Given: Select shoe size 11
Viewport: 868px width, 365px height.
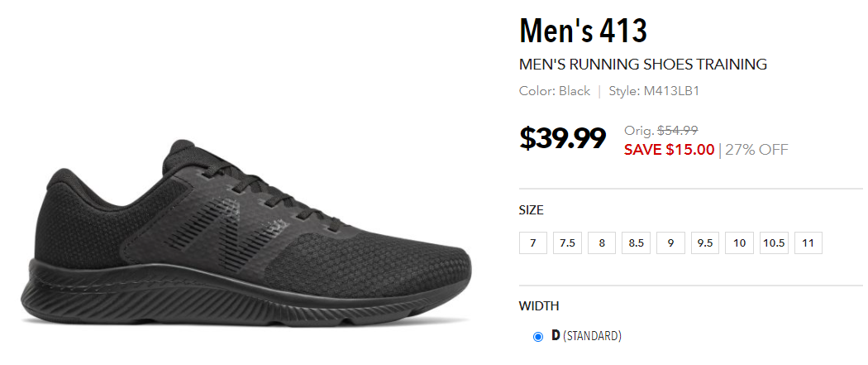Looking at the screenshot, I should [x=808, y=243].
